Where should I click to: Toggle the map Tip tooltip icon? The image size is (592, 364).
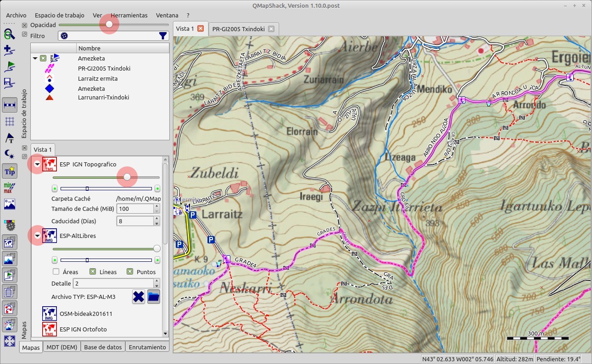[10, 171]
